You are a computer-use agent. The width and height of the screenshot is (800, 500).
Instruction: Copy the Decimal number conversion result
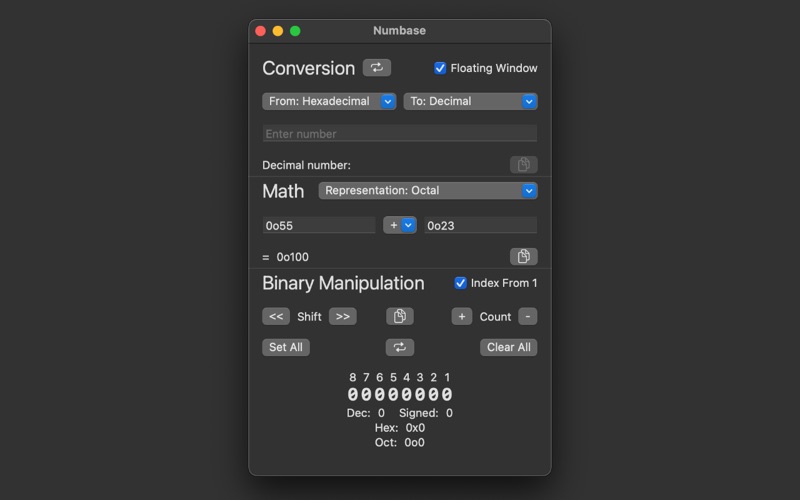click(x=523, y=164)
